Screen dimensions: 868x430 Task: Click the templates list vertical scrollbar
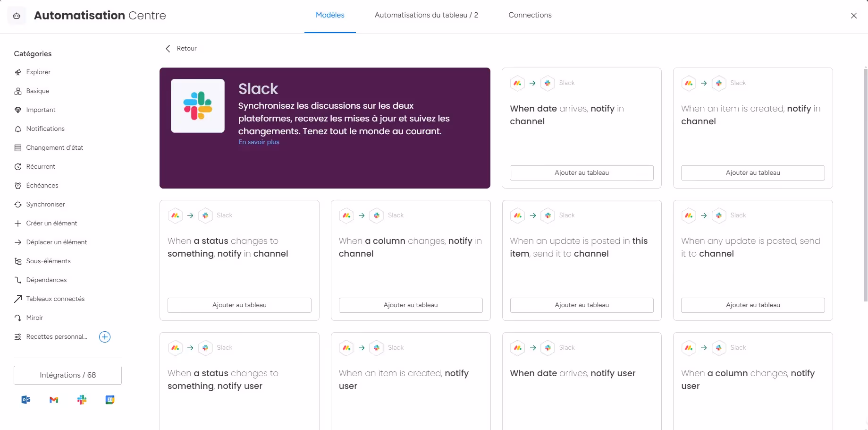865,184
